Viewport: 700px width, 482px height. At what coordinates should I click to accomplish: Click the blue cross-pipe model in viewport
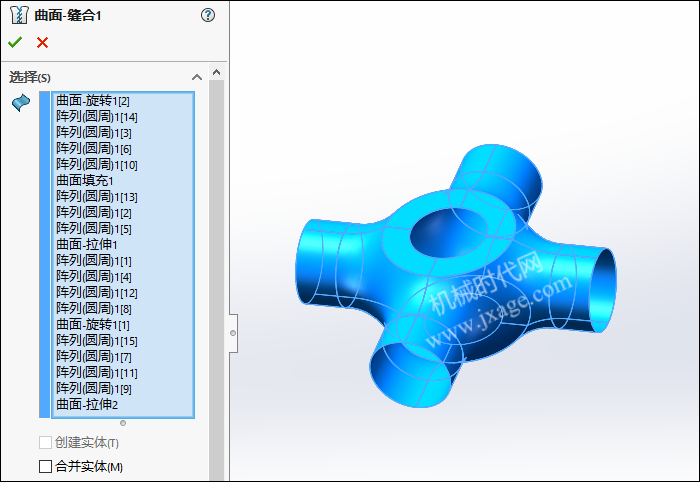point(455,275)
